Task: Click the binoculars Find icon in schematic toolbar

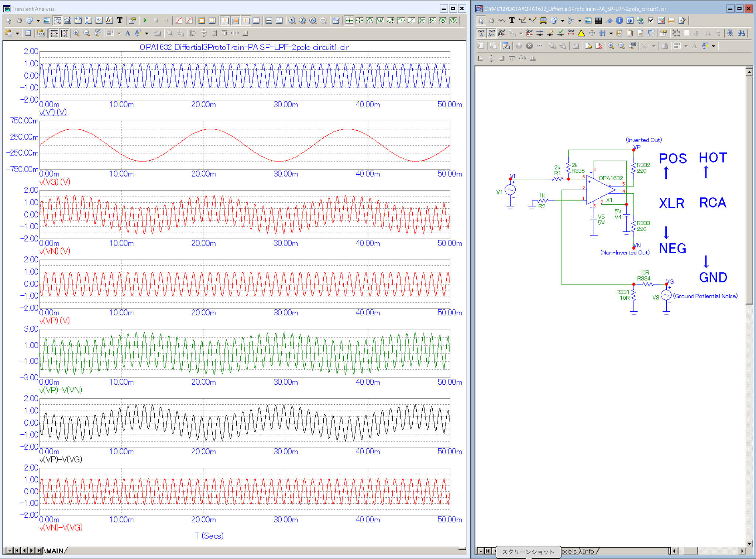Action: (741, 33)
